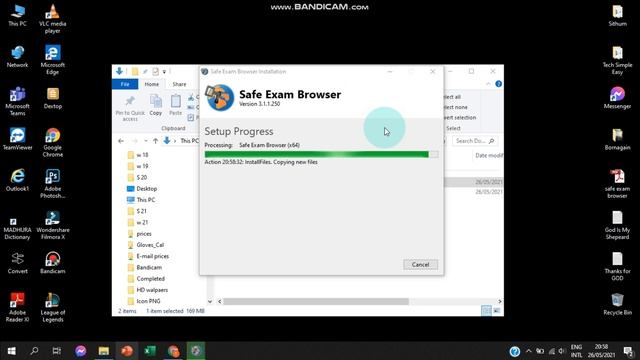640x360 pixels.
Task: Click the setup progress bar
Action: pos(321,154)
